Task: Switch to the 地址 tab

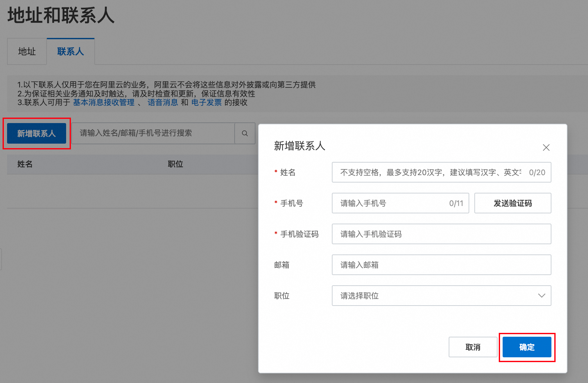Action: point(27,51)
